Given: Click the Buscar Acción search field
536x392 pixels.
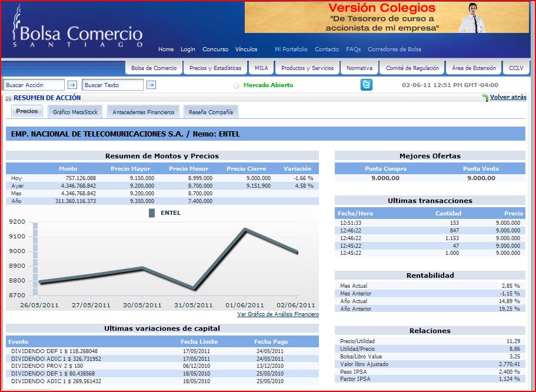Looking at the screenshot, I should click(34, 85).
